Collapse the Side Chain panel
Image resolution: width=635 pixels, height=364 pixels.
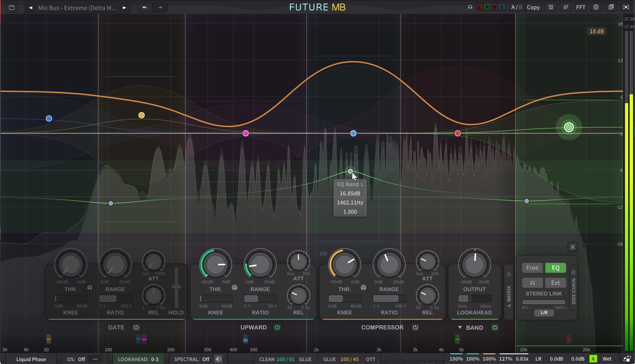pyautogui.click(x=573, y=272)
